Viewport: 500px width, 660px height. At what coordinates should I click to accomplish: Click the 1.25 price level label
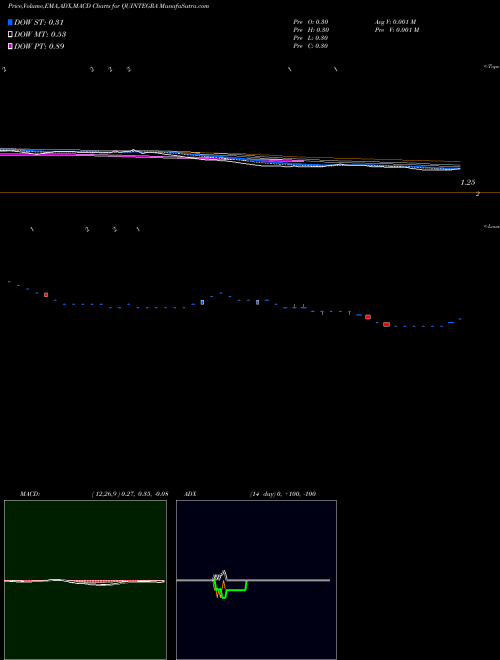coord(468,183)
